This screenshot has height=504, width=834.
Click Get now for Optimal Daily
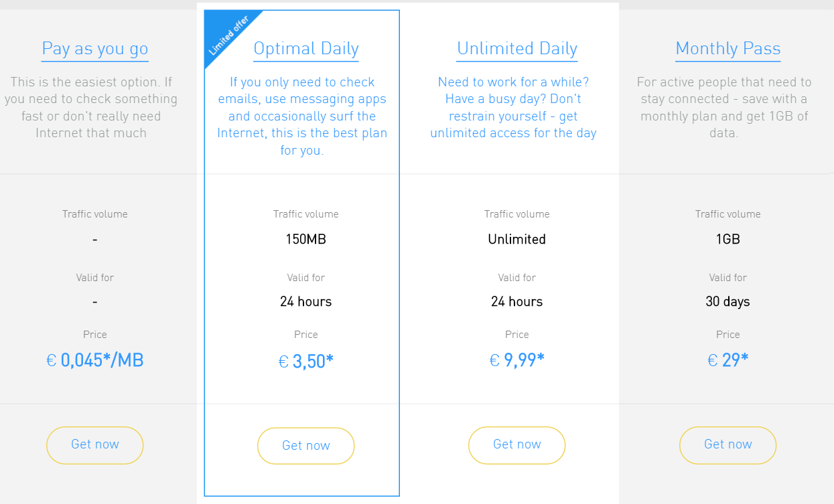pos(306,446)
